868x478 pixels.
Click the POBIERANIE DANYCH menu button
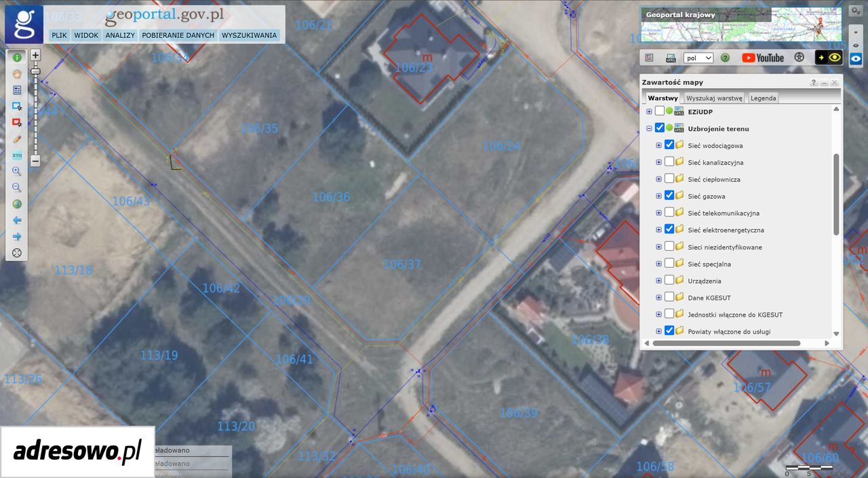click(178, 35)
